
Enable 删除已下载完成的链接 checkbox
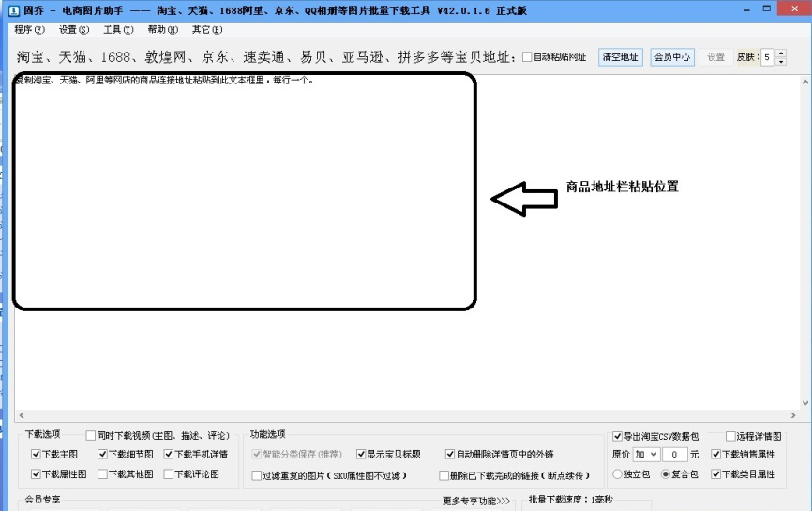coord(444,475)
